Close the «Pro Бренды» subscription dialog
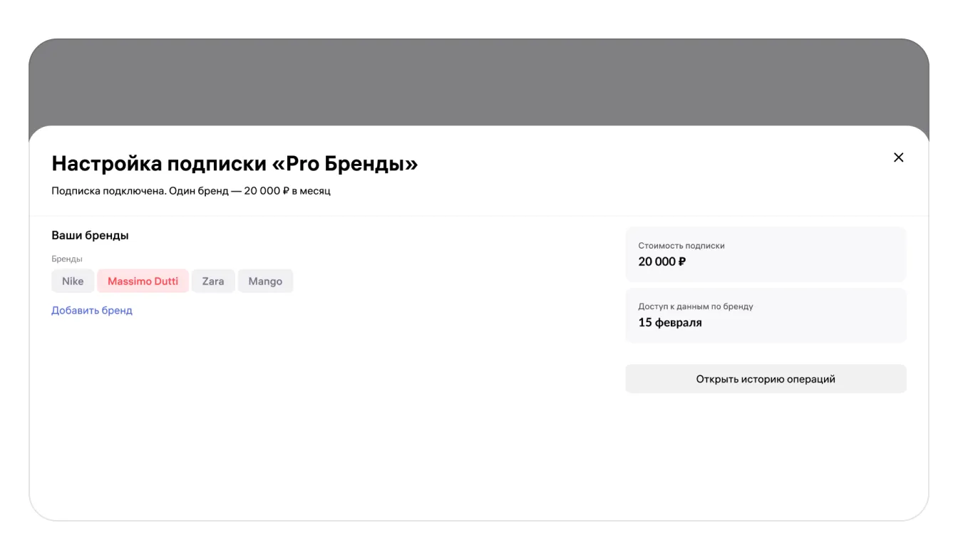 (x=898, y=157)
